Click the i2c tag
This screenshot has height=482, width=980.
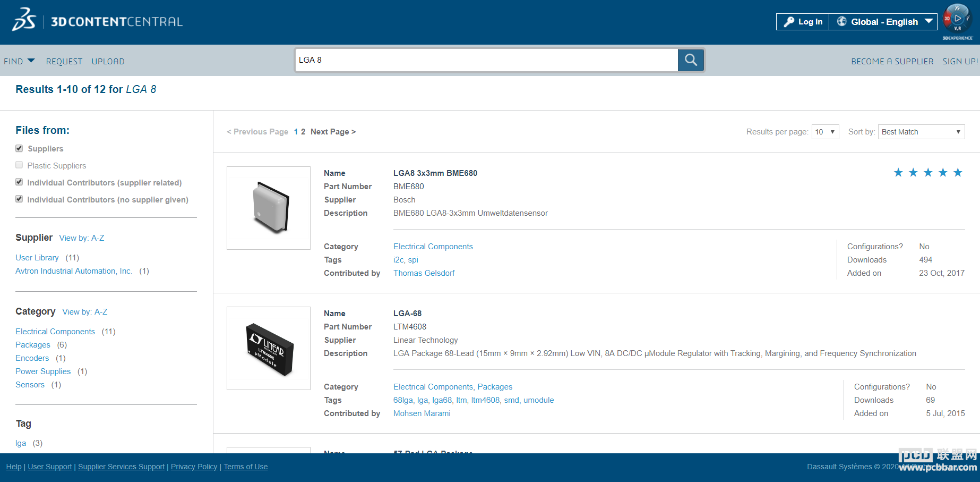[x=398, y=260]
